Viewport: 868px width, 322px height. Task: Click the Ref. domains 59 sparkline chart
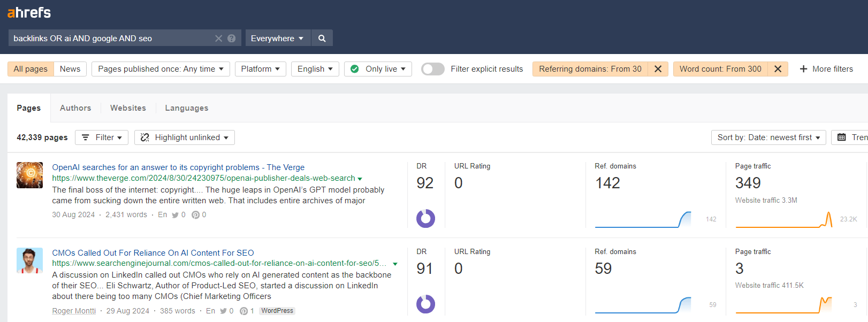click(643, 305)
